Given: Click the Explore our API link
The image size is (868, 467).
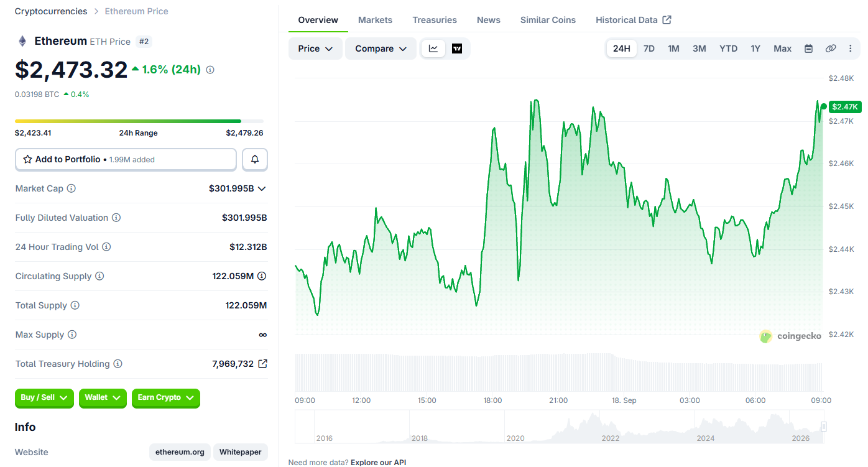Looking at the screenshot, I should [378, 462].
